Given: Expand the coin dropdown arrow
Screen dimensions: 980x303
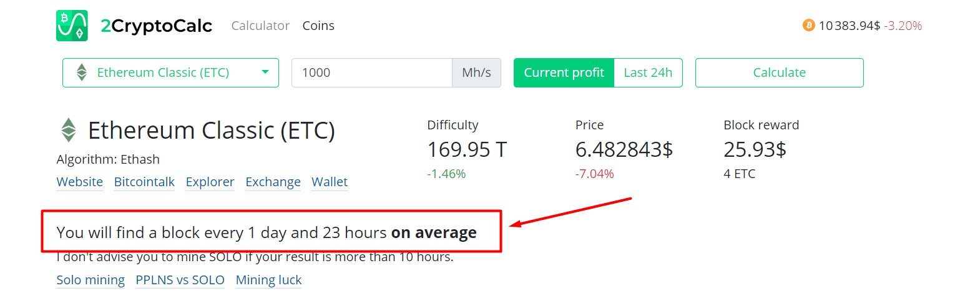Looking at the screenshot, I should 265,72.
